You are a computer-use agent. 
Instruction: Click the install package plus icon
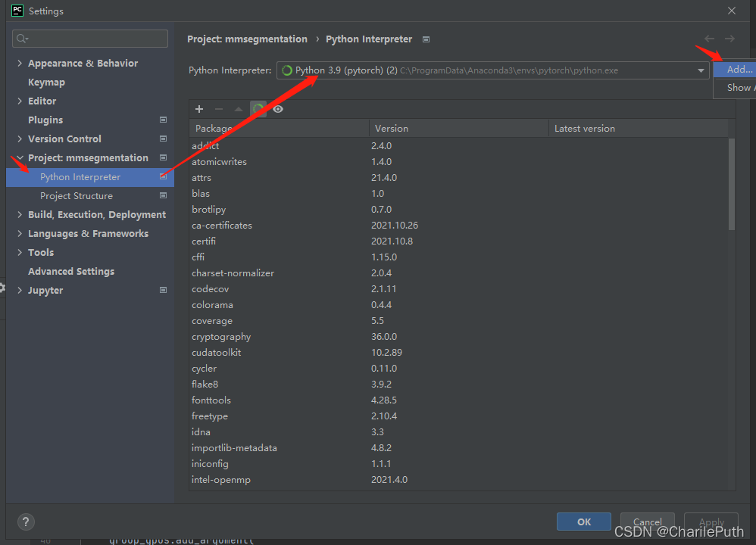tap(199, 109)
